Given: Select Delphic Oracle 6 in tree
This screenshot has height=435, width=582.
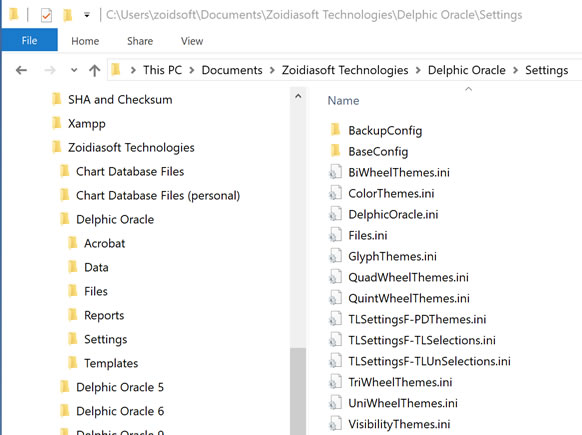Looking at the screenshot, I should pyautogui.click(x=120, y=411).
